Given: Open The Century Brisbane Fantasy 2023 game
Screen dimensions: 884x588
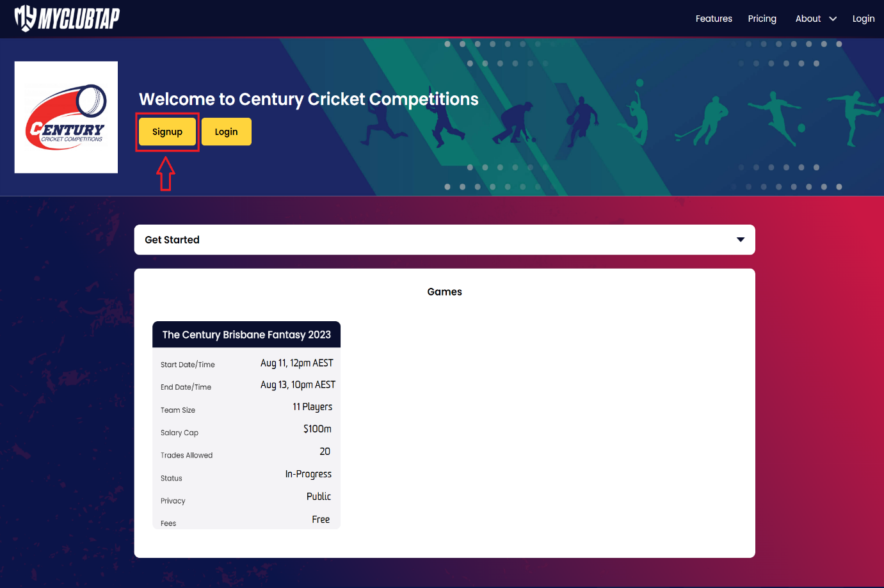Looking at the screenshot, I should pyautogui.click(x=246, y=335).
